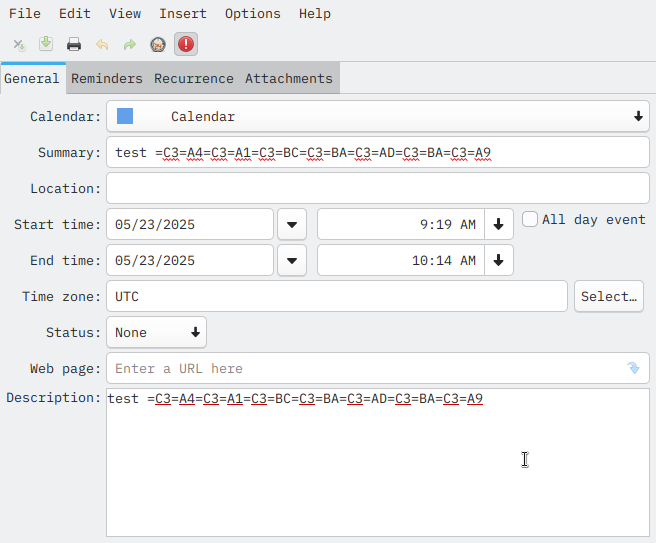Open the Start time date picker dropdown
This screenshot has width=656, height=543.
pos(291,224)
